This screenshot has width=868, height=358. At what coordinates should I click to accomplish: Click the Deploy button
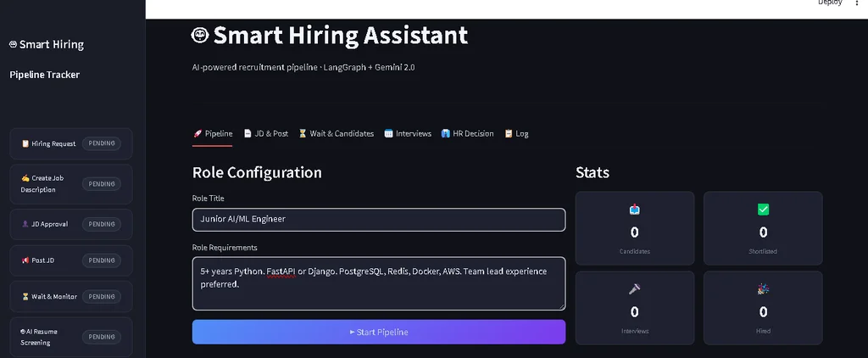(x=830, y=3)
